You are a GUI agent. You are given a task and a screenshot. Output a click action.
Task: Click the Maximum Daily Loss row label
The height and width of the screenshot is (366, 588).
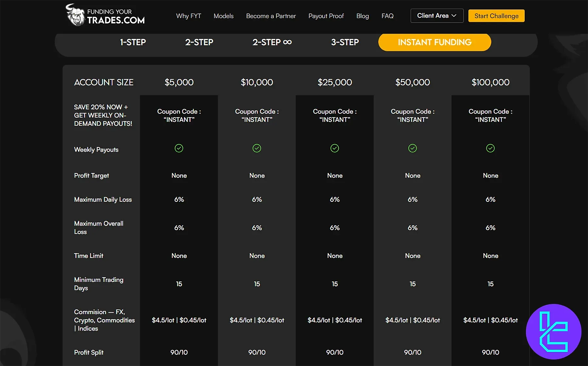tap(103, 199)
